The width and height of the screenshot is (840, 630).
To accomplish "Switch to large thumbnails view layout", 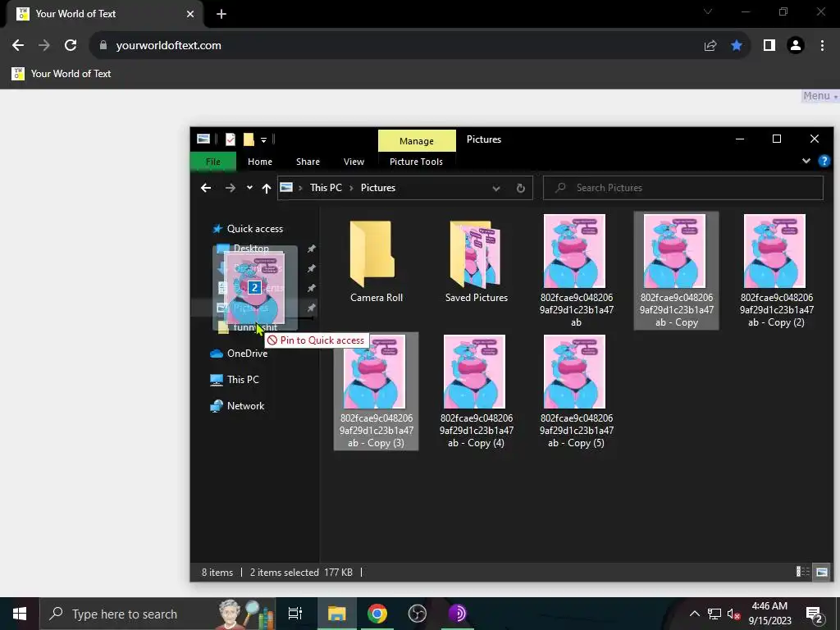I will [x=821, y=572].
